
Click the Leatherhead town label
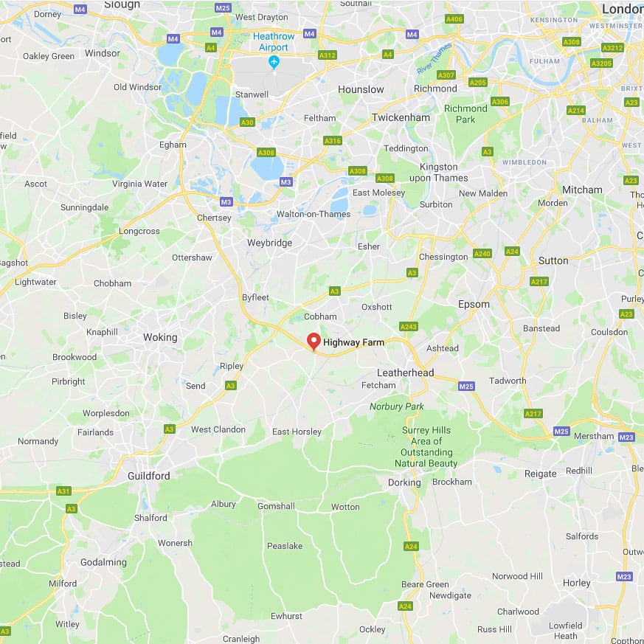tap(406, 373)
